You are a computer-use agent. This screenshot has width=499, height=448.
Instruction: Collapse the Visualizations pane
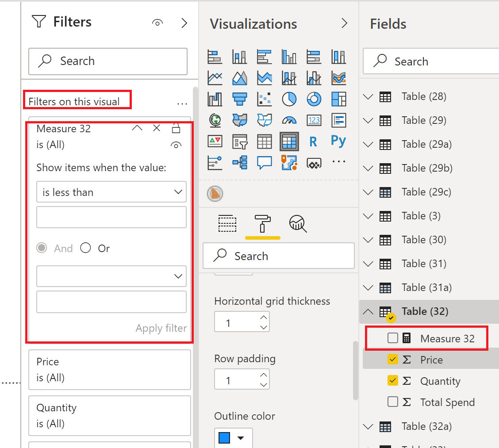click(x=344, y=23)
